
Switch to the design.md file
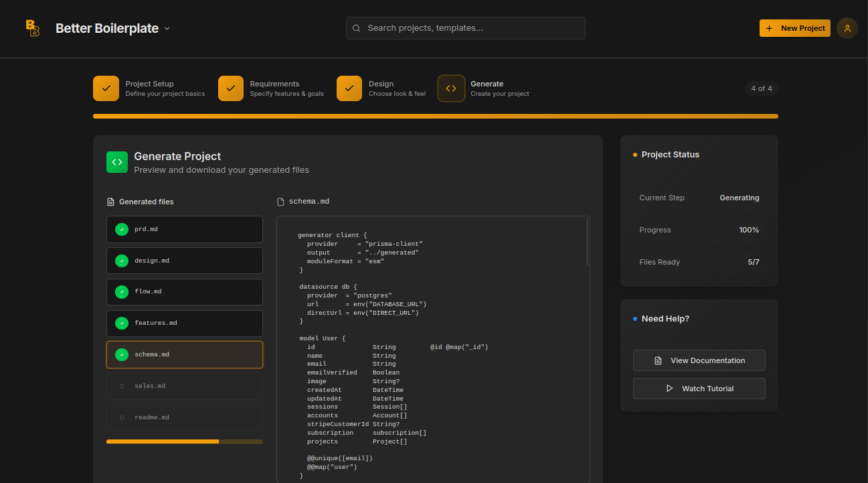(x=185, y=260)
